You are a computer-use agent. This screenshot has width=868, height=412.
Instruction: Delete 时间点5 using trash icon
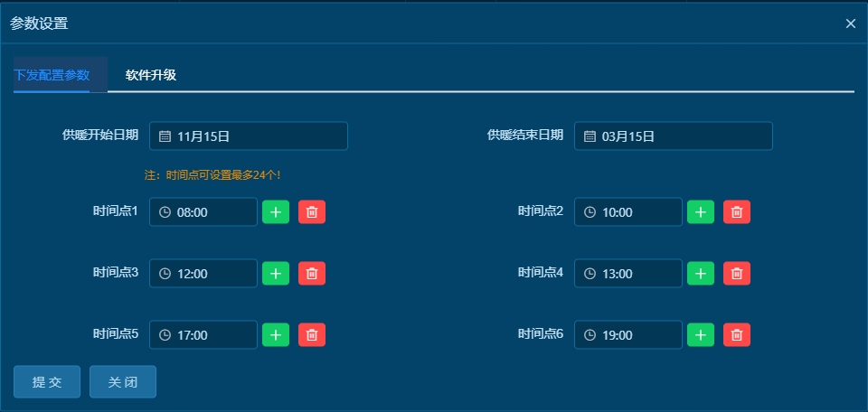coord(312,335)
